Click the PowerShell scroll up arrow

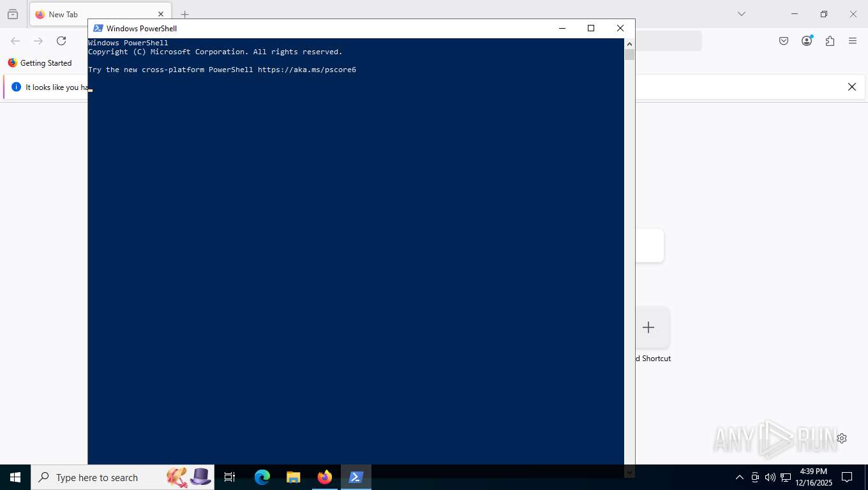click(629, 44)
